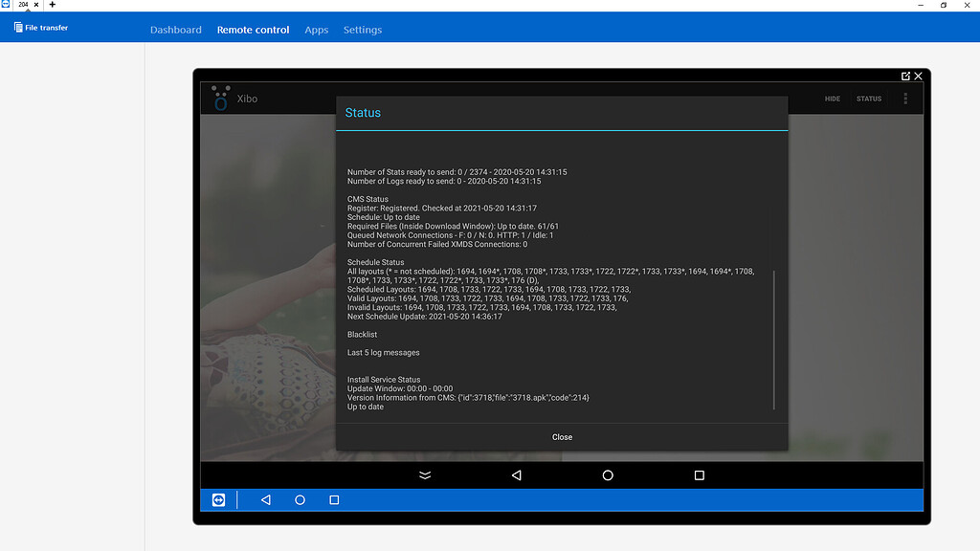The width and height of the screenshot is (980, 551).
Task: Pop out the remote session window
Action: pos(903,76)
